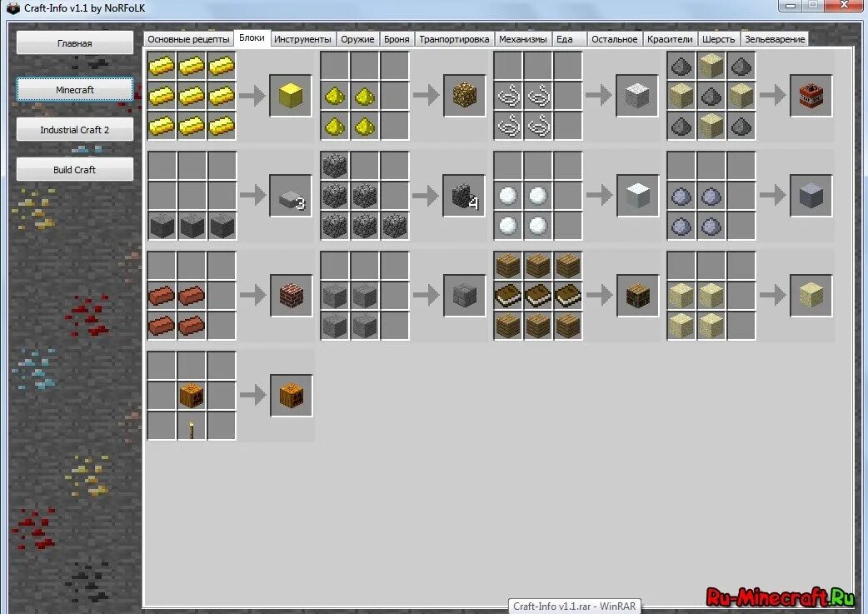Click the jack-o'-lantern result icon
This screenshot has height=614, width=868.
point(292,395)
